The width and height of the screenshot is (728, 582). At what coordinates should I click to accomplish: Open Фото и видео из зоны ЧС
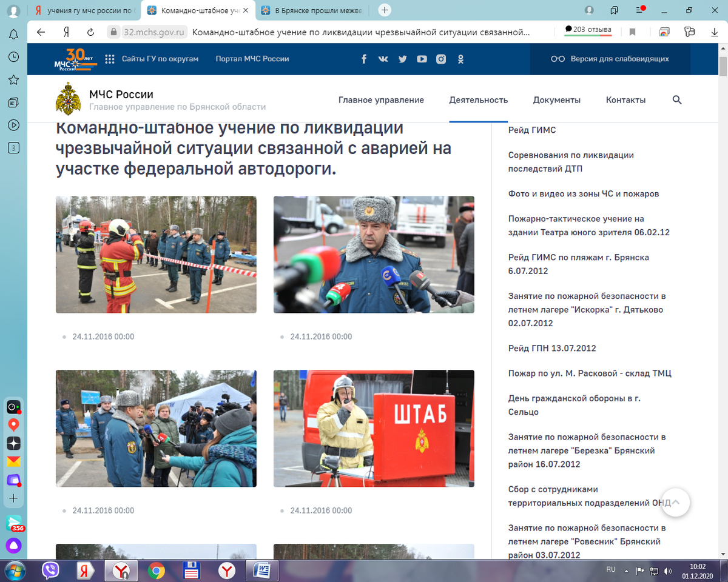[584, 194]
